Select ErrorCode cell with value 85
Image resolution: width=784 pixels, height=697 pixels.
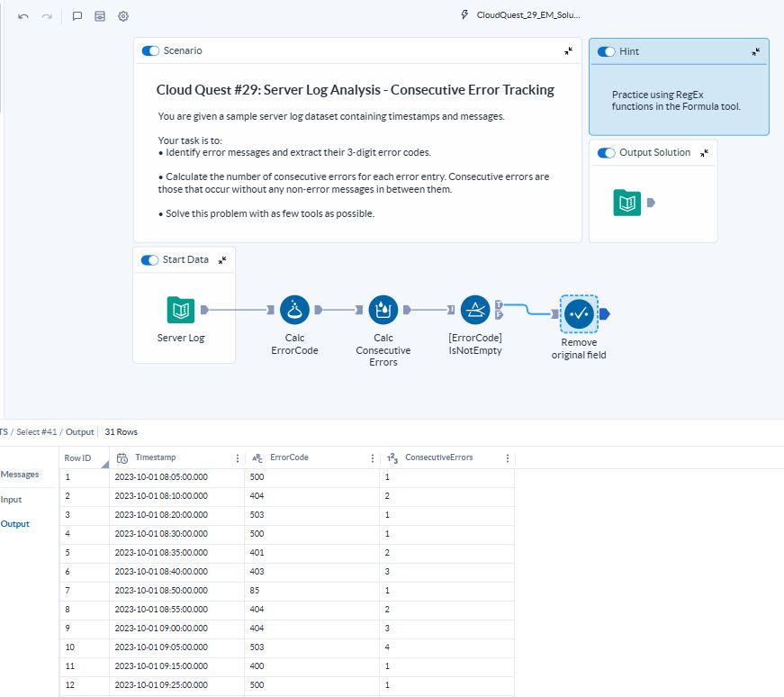[312, 591]
